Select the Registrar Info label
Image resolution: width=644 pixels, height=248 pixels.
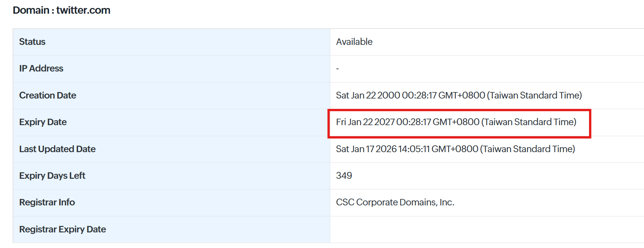coord(47,202)
